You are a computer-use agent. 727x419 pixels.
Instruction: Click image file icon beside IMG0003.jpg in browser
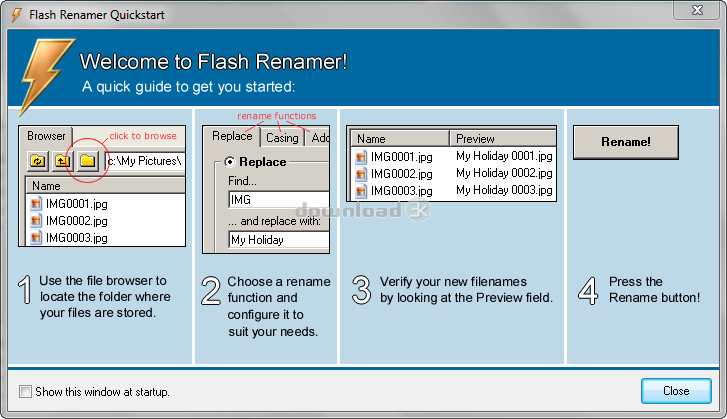[x=36, y=238]
